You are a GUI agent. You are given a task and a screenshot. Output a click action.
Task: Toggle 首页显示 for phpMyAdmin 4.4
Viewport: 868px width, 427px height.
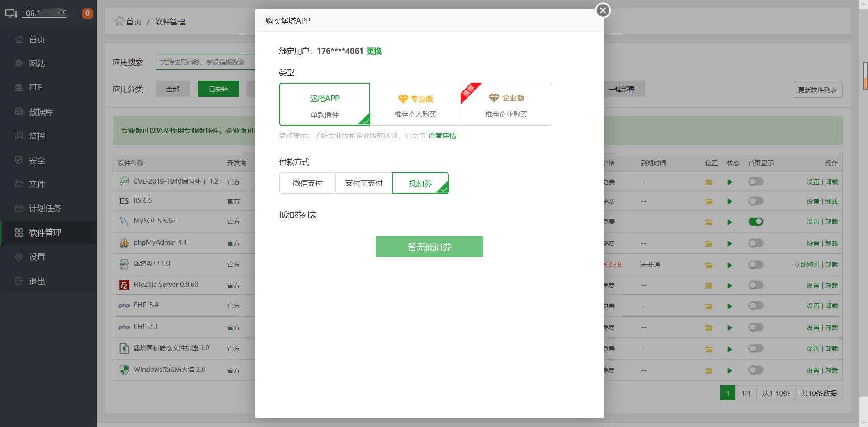pyautogui.click(x=755, y=243)
